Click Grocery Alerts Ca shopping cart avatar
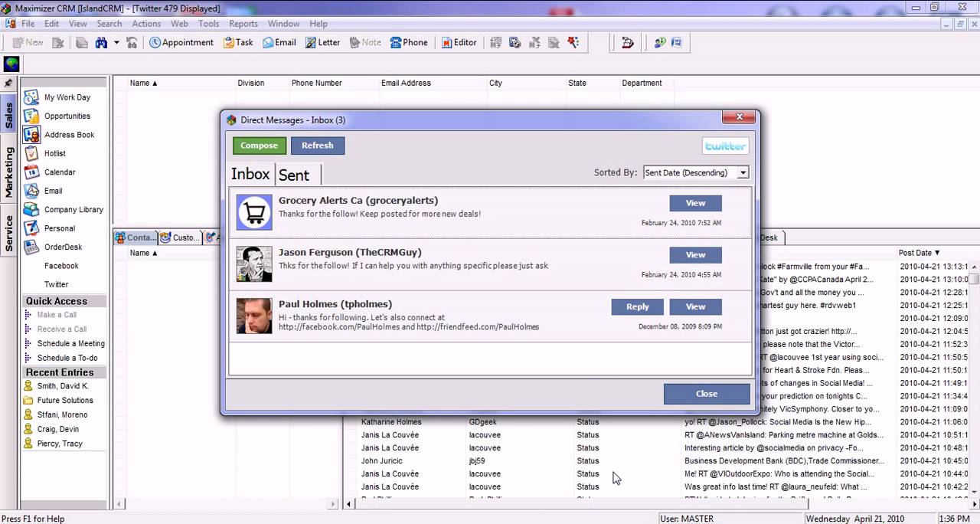The width and height of the screenshot is (980, 524). pos(254,212)
